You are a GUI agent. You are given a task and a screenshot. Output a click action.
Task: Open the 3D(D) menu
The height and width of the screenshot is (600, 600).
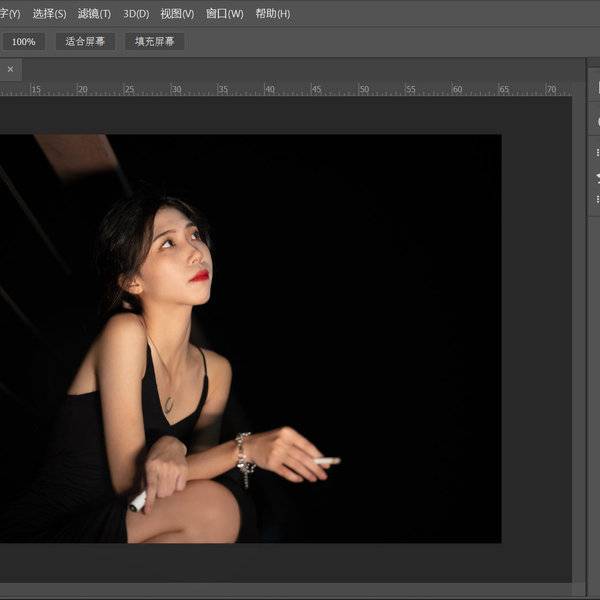pos(136,14)
